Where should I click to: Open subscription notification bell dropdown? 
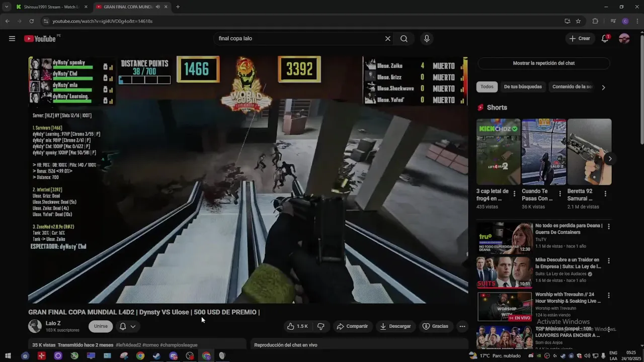coord(127,326)
